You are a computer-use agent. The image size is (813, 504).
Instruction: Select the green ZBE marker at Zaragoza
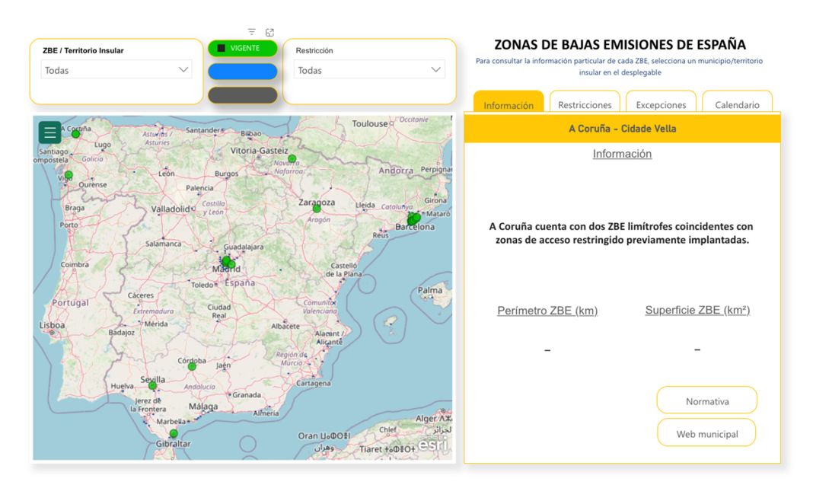pos(317,209)
